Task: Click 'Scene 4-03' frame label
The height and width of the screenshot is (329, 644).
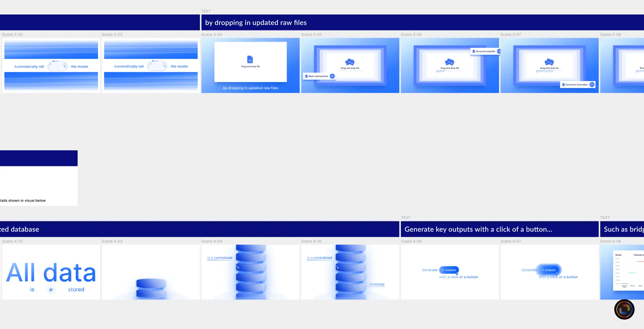Action: [112, 241]
